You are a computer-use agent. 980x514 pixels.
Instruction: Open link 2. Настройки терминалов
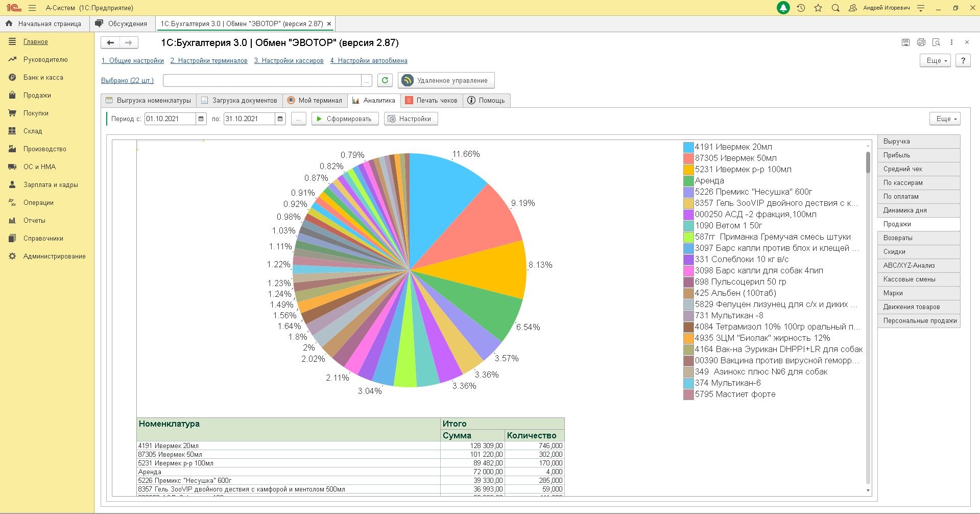click(x=209, y=61)
